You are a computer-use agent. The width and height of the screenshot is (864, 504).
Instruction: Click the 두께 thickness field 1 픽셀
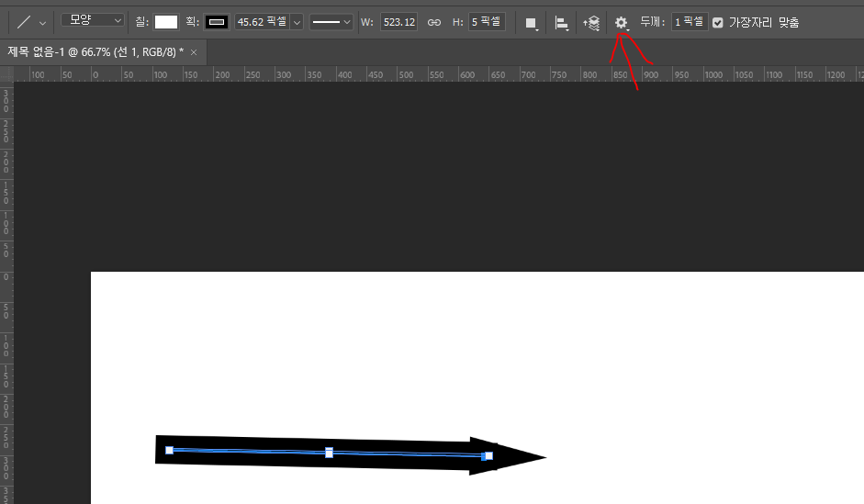(690, 22)
